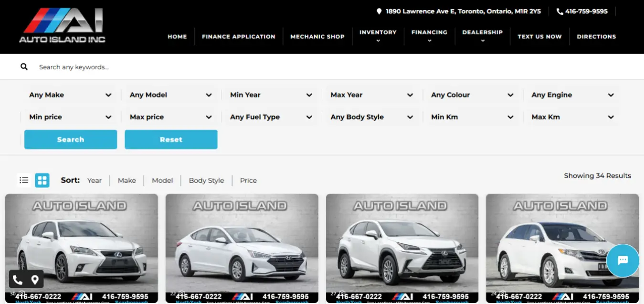Open the Any Colour dropdown
This screenshot has width=644, height=304.
(x=472, y=95)
